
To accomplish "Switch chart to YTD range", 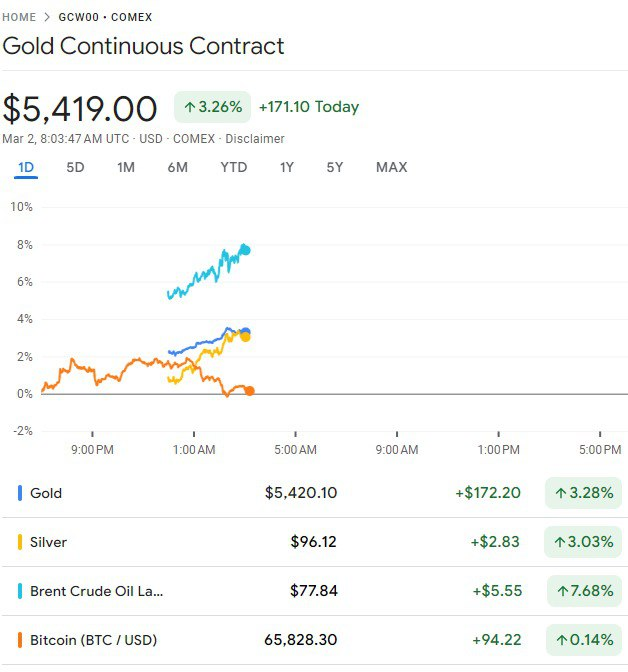I will (x=233, y=167).
